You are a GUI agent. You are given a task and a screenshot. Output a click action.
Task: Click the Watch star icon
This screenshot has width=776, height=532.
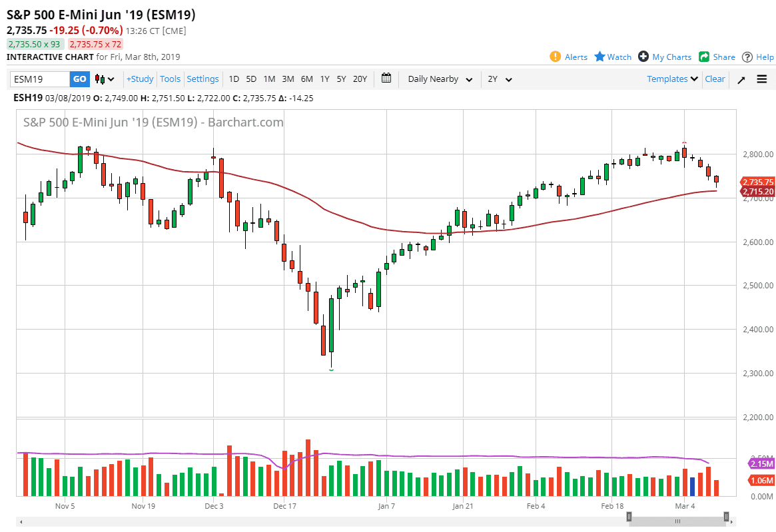click(599, 57)
